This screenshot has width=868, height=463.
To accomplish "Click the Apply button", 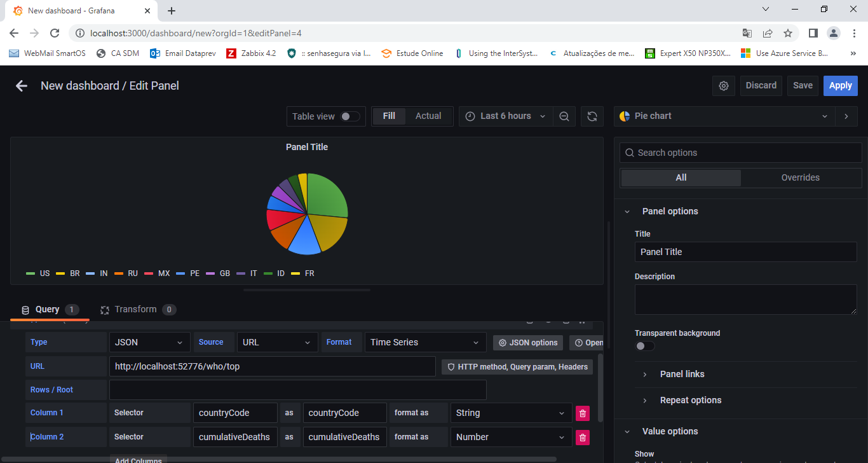I will (x=840, y=86).
